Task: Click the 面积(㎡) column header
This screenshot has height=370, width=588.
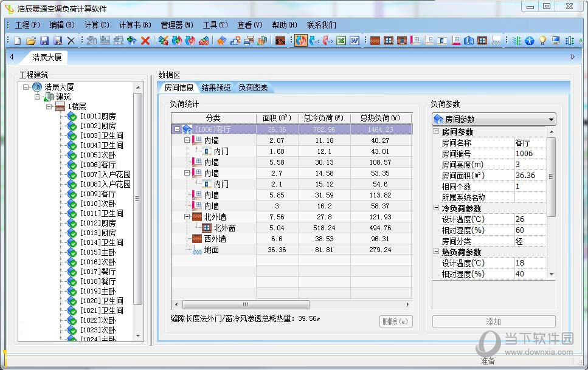Action: pyautogui.click(x=277, y=118)
